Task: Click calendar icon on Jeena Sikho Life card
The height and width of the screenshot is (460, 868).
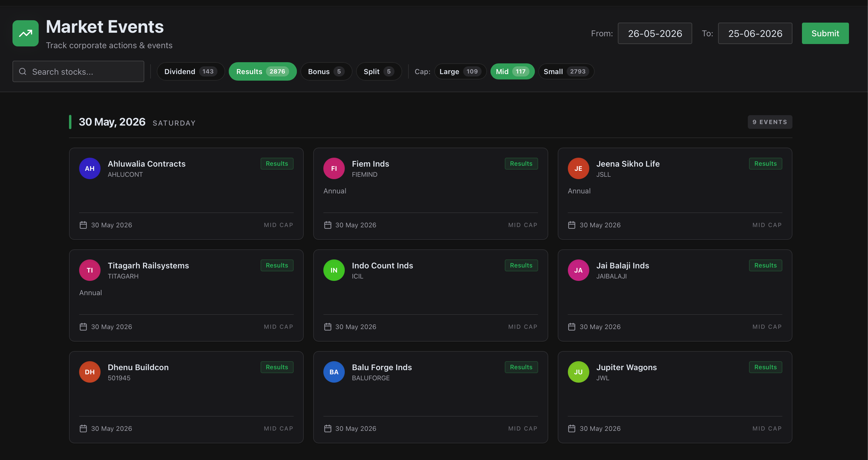Action: [x=572, y=225]
